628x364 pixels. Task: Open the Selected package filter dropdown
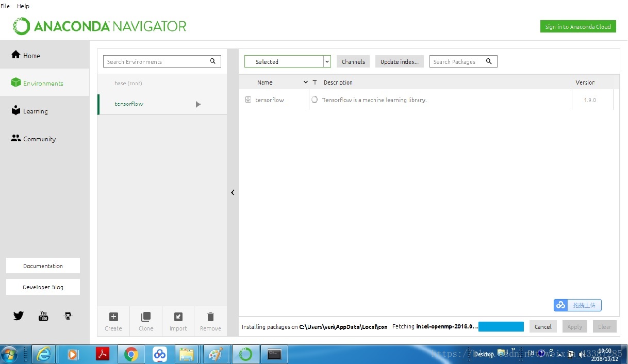pyautogui.click(x=287, y=61)
